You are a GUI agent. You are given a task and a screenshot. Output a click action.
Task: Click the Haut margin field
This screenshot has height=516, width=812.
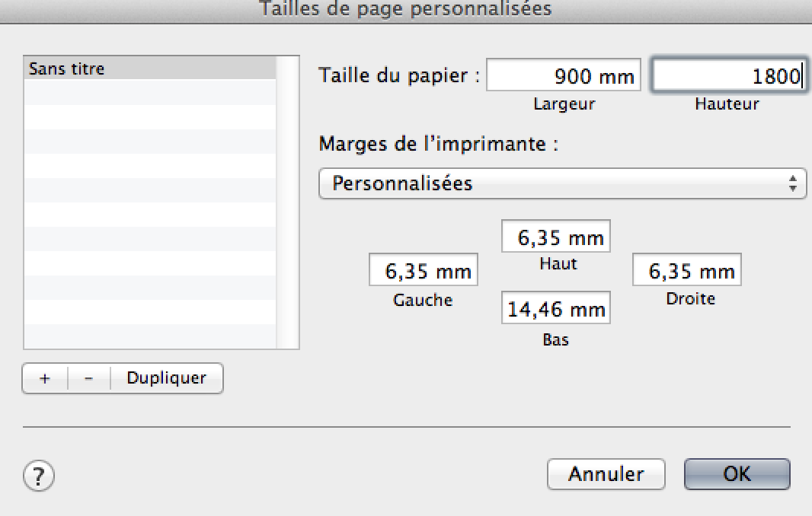pyautogui.click(x=556, y=237)
